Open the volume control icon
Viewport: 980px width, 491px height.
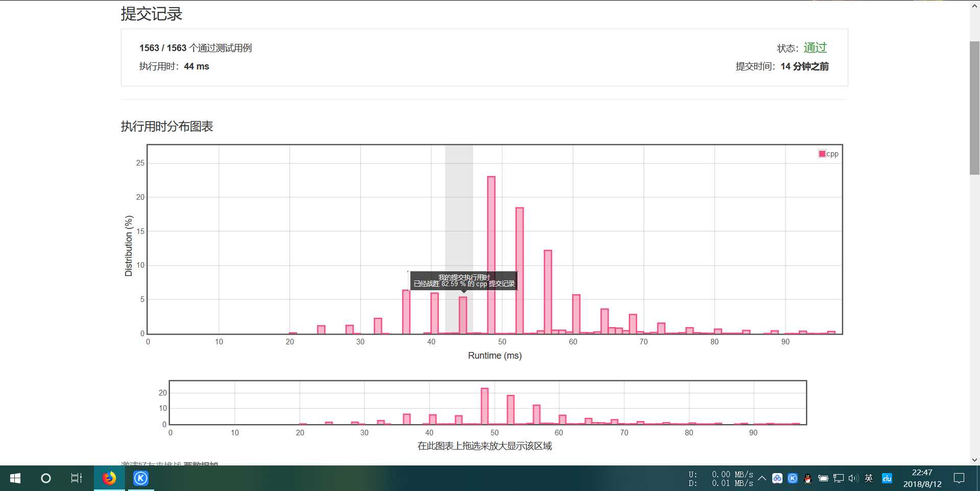[x=853, y=478]
